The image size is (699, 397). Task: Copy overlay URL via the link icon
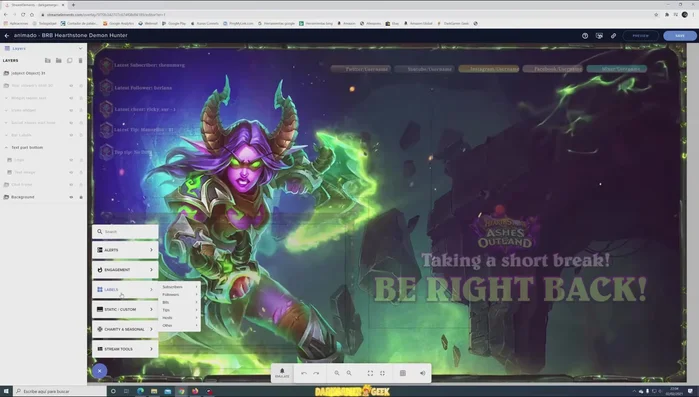613,36
